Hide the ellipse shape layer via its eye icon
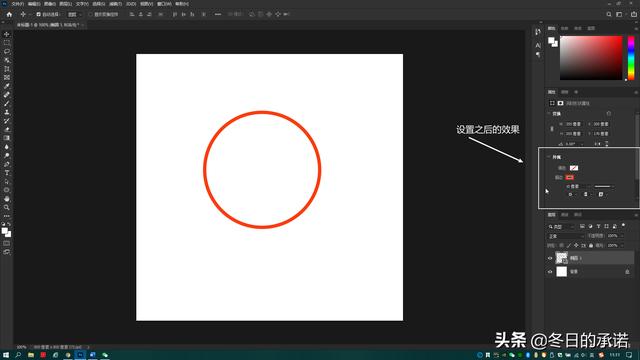 (x=550, y=258)
